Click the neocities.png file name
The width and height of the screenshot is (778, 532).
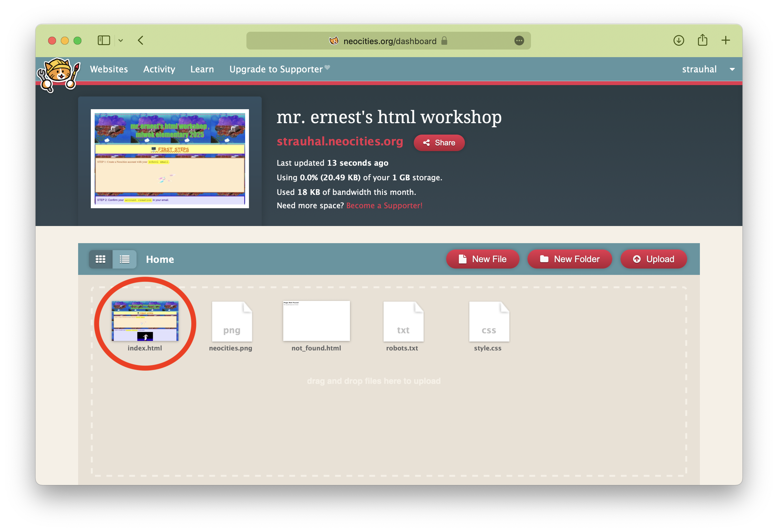(230, 348)
